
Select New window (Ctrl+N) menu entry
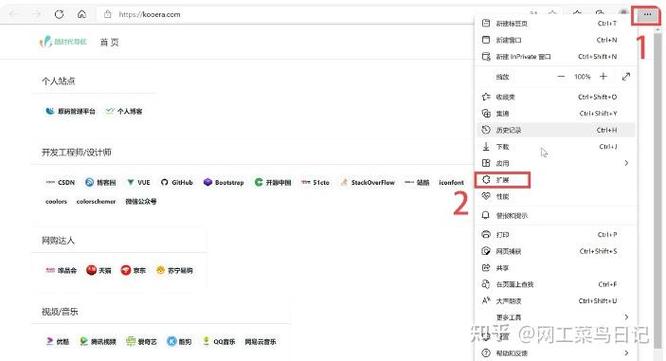click(555, 40)
